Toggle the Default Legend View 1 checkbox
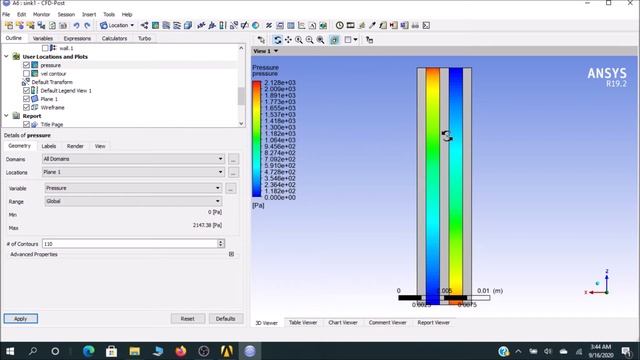Viewport: 640px width, 360px height. click(27, 90)
